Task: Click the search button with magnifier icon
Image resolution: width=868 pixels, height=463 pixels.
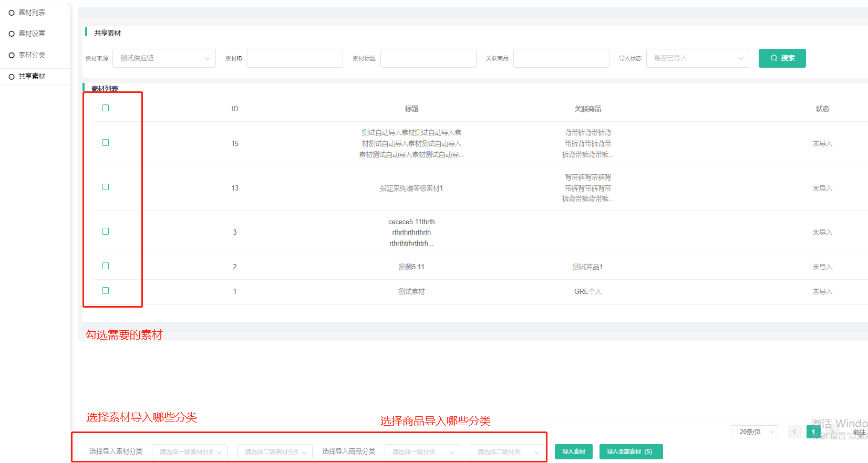Action: pos(782,58)
